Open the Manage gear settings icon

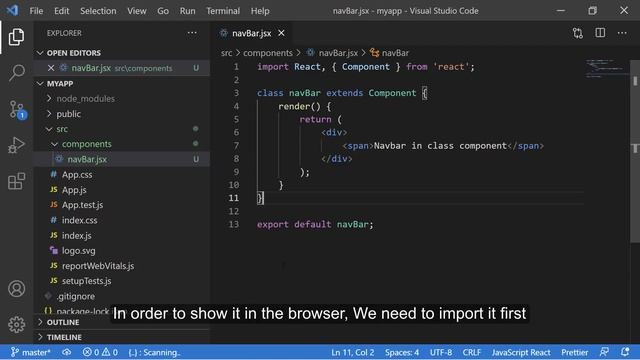point(16,324)
